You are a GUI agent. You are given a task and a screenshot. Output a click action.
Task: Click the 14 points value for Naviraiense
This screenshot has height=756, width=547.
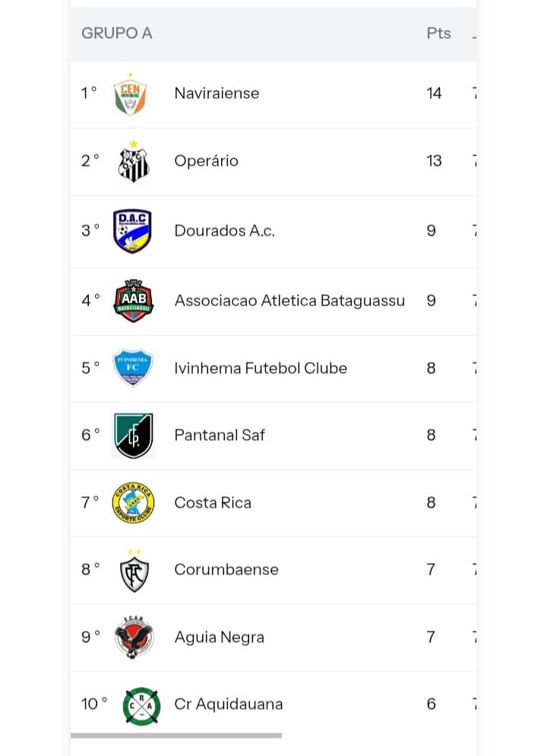point(434,93)
